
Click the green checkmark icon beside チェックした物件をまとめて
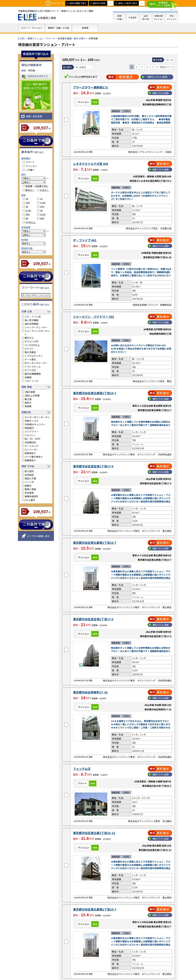point(66,76)
